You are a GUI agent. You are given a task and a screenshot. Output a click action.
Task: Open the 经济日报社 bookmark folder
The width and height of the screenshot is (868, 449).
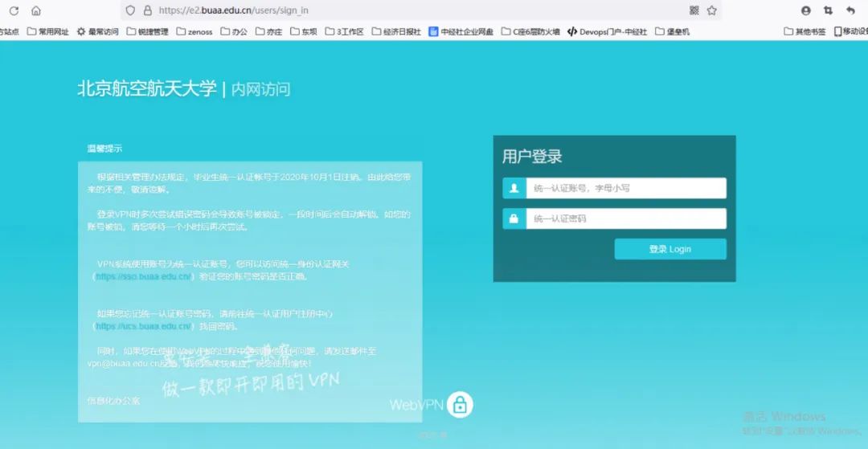click(396, 31)
